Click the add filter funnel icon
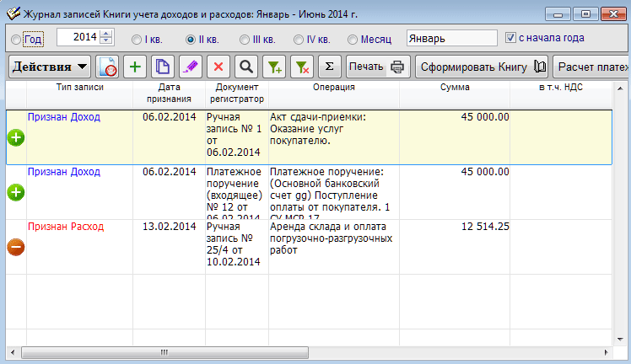The height and width of the screenshot is (364, 631). (273, 67)
